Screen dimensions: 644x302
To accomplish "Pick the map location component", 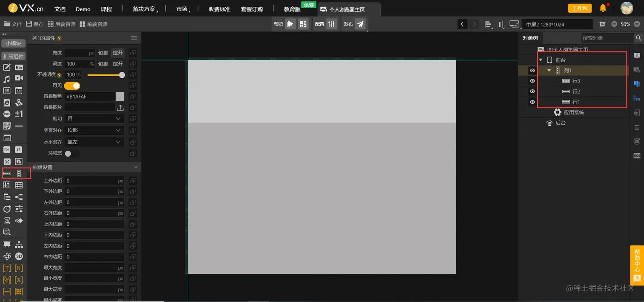I will pos(18,102).
